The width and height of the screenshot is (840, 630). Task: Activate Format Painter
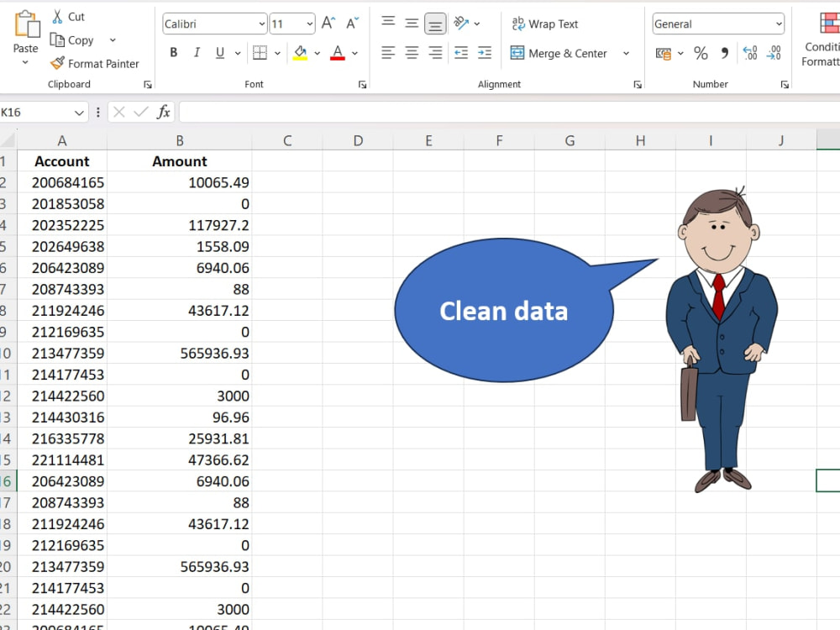(94, 64)
